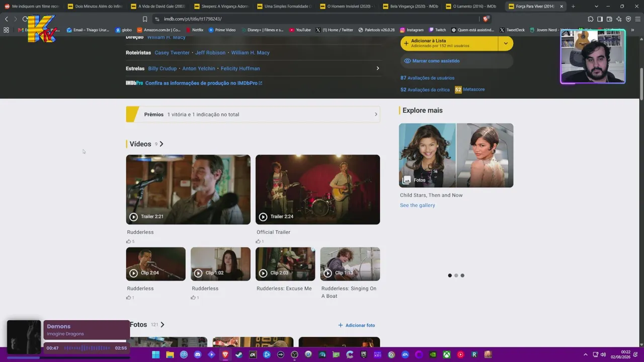This screenshot has width=644, height=362.
Task: Click the bookmark page icon
Action: pyautogui.click(x=145, y=19)
